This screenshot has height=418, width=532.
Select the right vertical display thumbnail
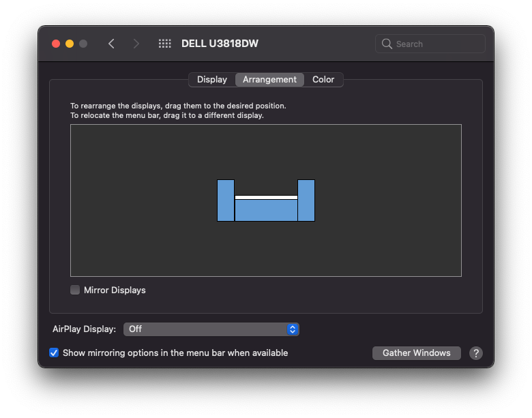(306, 200)
